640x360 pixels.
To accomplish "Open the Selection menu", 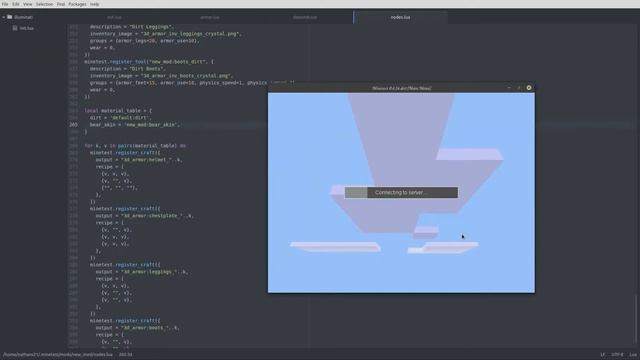I will pos(44,4).
